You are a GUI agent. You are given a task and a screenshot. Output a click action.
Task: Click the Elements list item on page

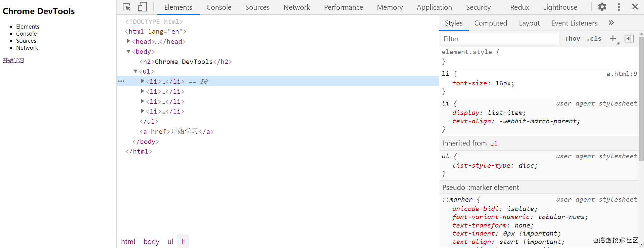click(x=28, y=26)
